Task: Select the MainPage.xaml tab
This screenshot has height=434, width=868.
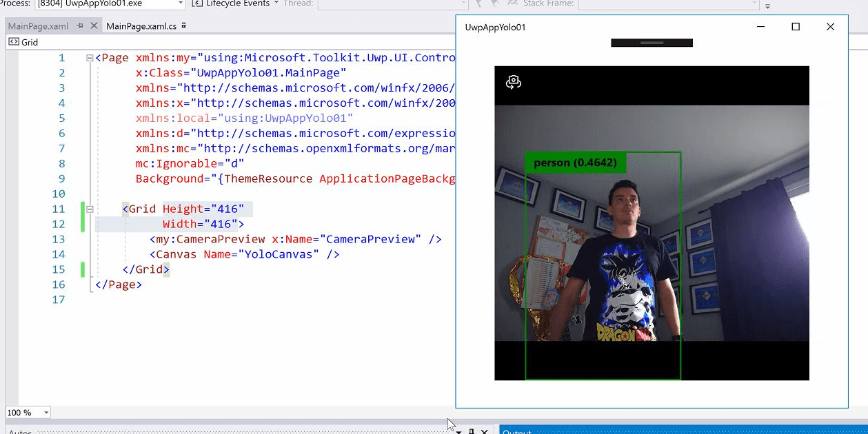Action: [38, 26]
